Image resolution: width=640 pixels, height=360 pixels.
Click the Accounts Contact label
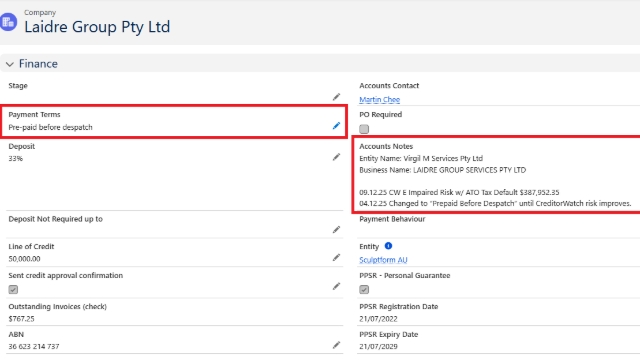389,85
